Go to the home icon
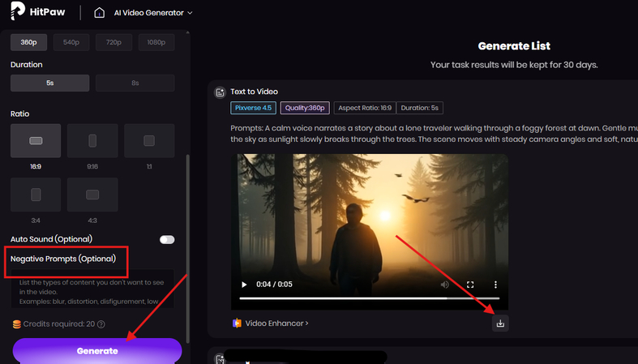 99,13
